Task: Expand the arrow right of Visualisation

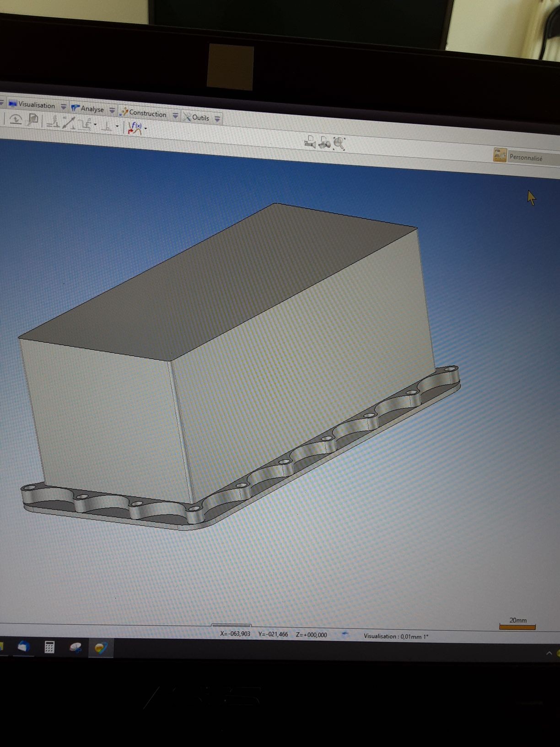Action: click(x=64, y=107)
